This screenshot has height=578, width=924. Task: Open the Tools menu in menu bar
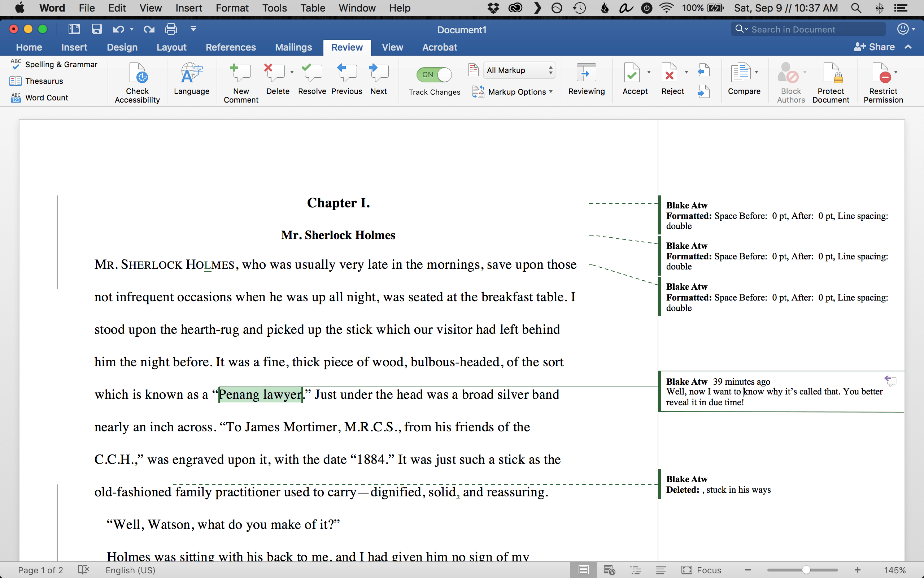[x=275, y=8]
